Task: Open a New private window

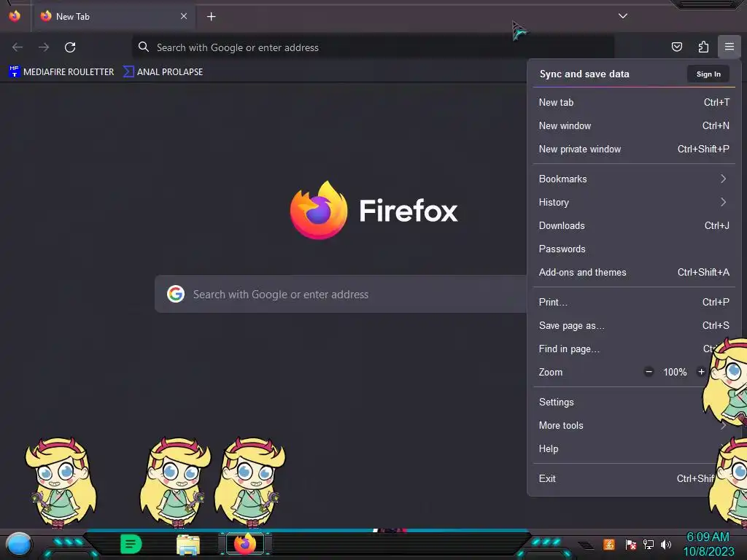Action: click(x=634, y=149)
